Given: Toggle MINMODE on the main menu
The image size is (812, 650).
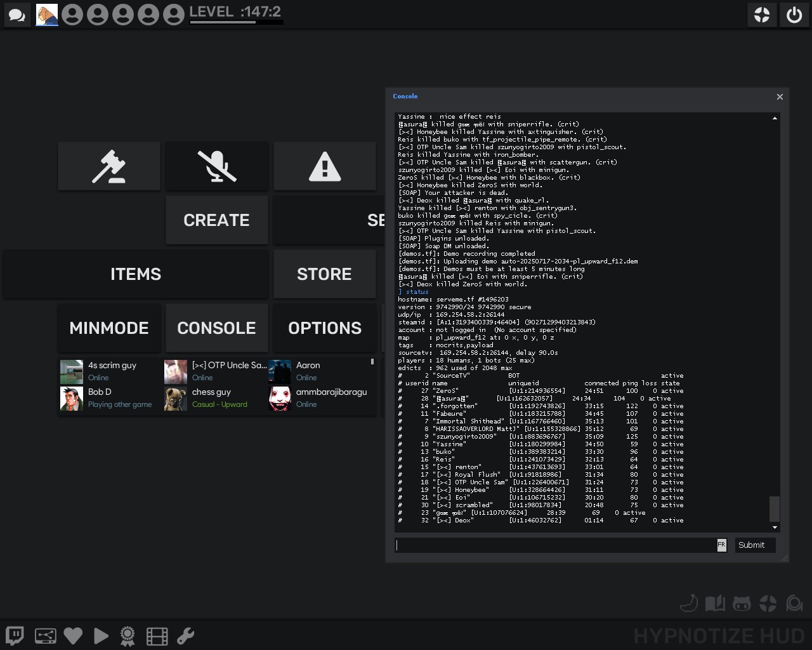Looking at the screenshot, I should pyautogui.click(x=109, y=328).
